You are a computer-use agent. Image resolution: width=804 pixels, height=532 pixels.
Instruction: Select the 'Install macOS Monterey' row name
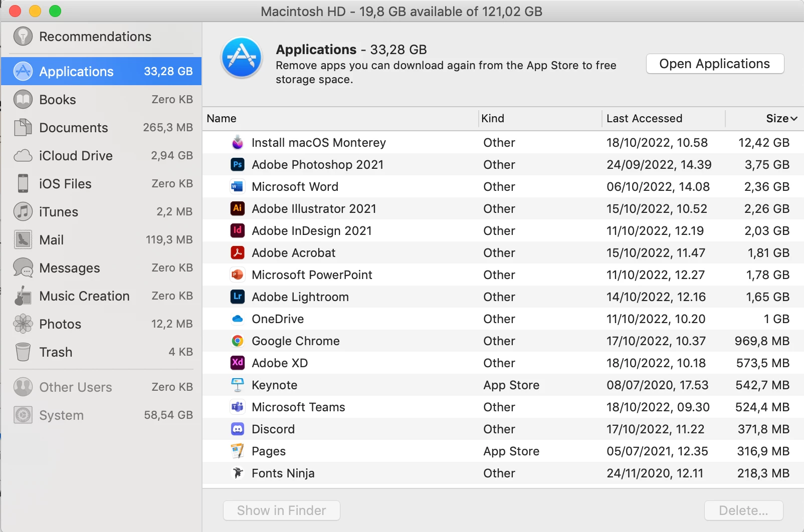[319, 143]
